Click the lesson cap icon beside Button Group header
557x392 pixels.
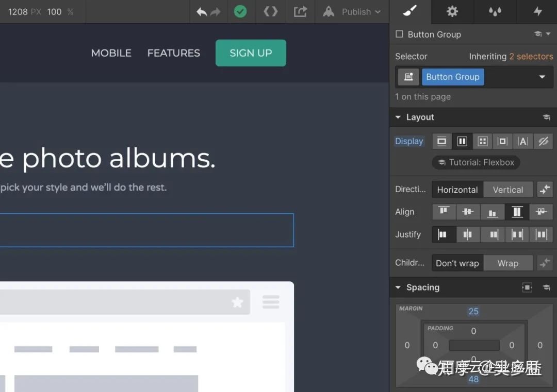coord(538,34)
